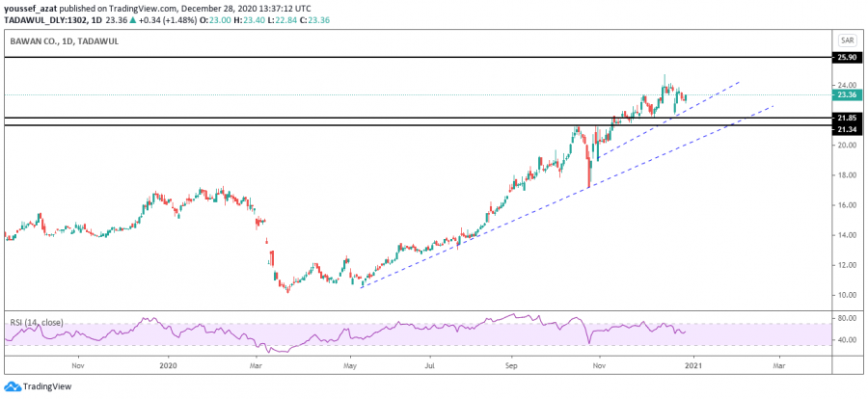The image size is (868, 399).
Task: Click the 2021 label on time axis
Action: pyautogui.click(x=692, y=365)
